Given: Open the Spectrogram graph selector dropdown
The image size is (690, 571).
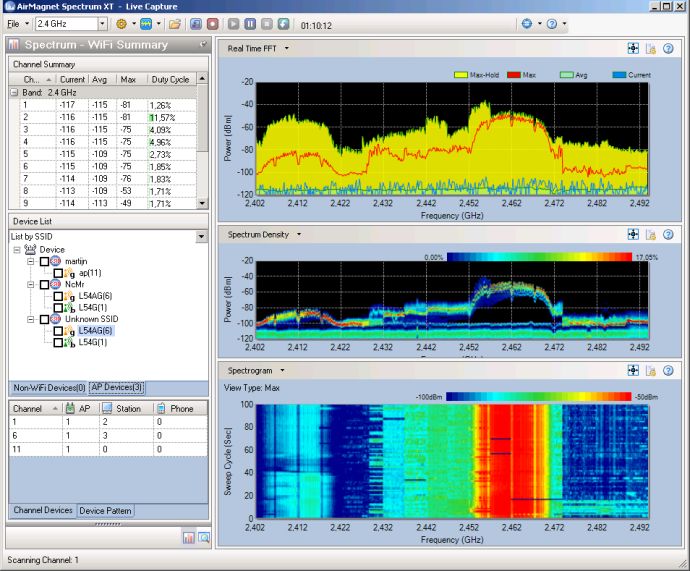Looking at the screenshot, I should (x=282, y=370).
